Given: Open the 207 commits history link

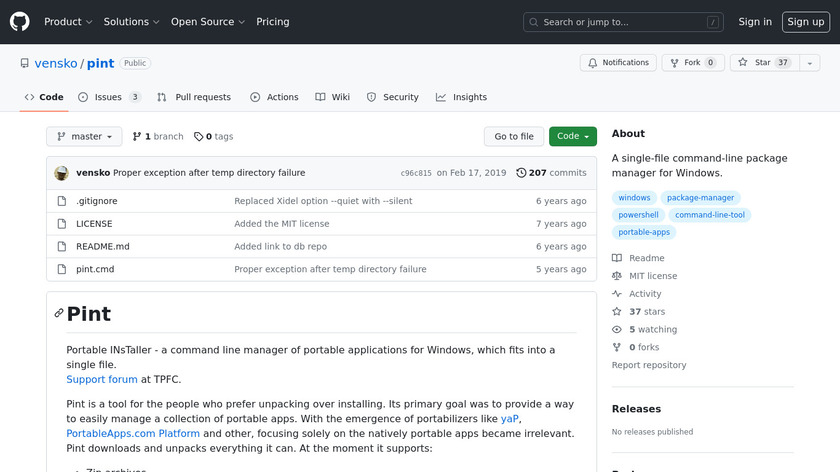Looking at the screenshot, I should tap(551, 173).
